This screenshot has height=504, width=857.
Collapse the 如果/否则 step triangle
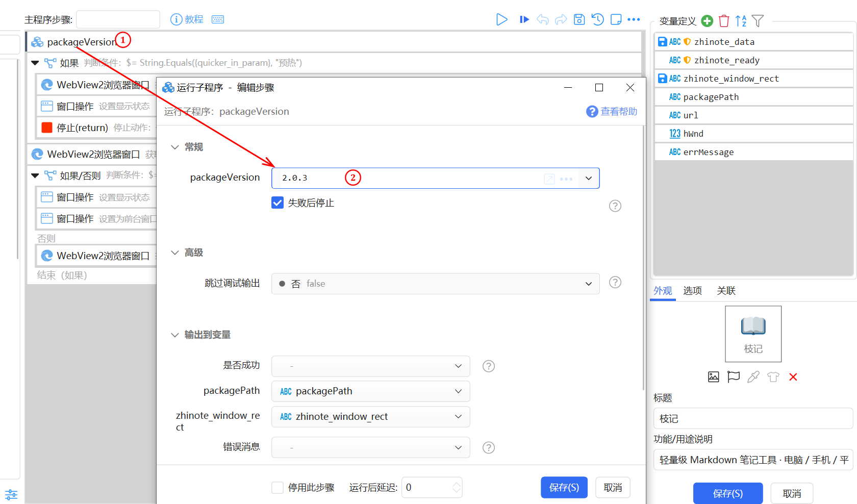[35, 175]
